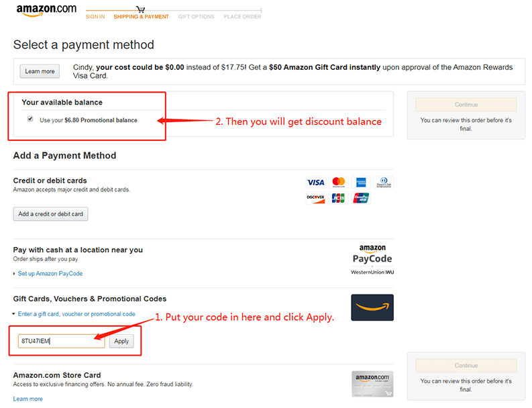Select the GIFT OPTIONS checkout step

(196, 17)
